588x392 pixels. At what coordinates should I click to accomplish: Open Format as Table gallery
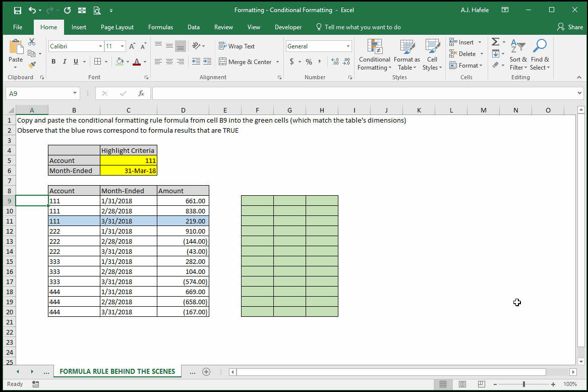click(x=407, y=55)
